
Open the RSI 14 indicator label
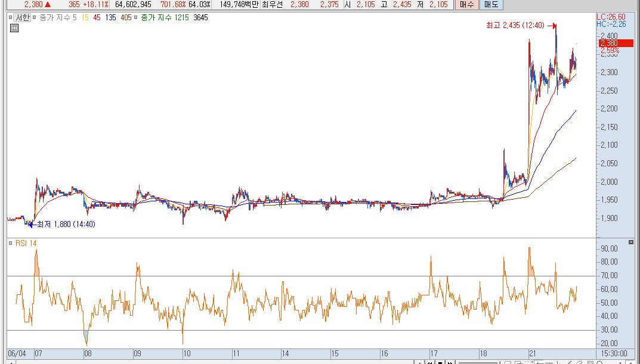click(x=26, y=243)
